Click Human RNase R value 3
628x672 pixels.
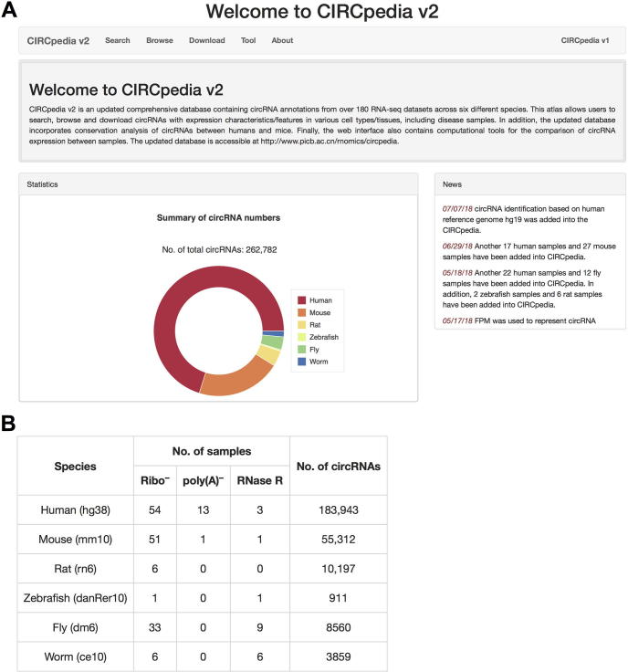point(259,510)
